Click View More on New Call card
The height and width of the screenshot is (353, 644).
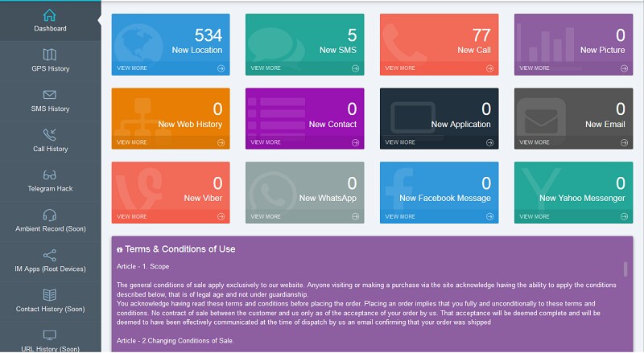[x=400, y=68]
